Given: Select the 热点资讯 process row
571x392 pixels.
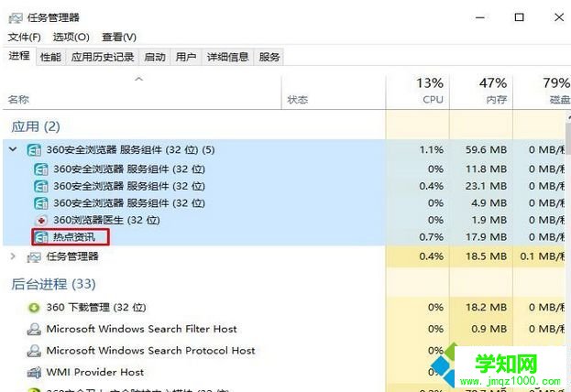Looking at the screenshot, I should [284, 237].
